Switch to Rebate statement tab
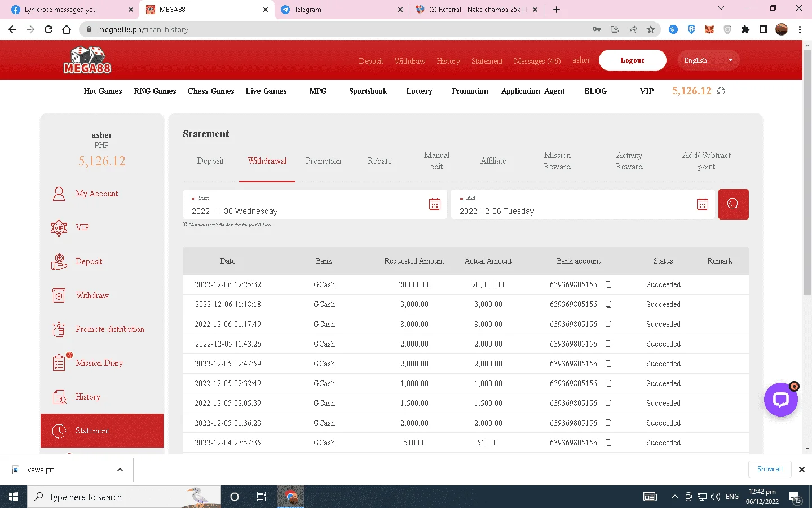 pyautogui.click(x=379, y=161)
